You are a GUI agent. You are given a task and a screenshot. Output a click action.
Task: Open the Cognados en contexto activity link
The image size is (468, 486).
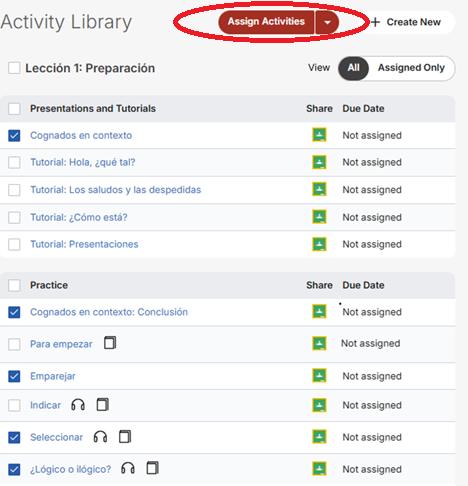point(81,136)
